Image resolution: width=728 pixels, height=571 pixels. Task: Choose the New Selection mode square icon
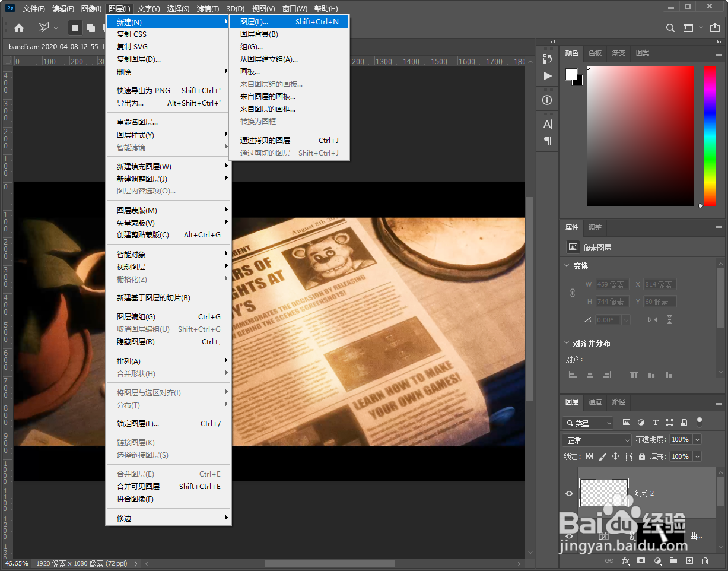(x=75, y=27)
